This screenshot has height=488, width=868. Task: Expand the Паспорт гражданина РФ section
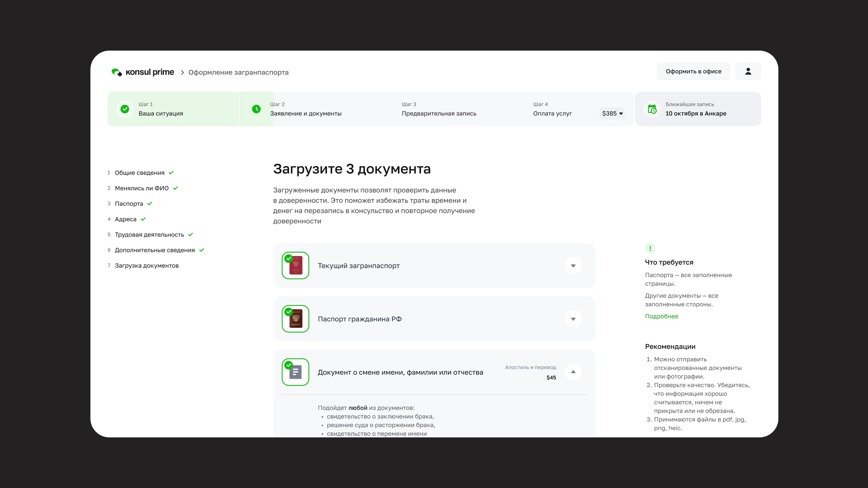pyautogui.click(x=573, y=319)
